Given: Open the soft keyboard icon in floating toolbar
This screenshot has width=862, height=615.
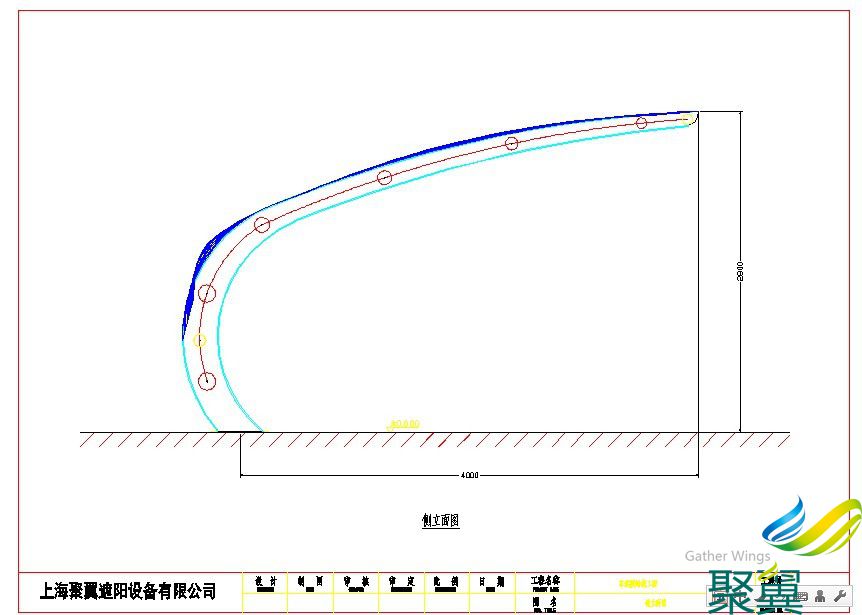Looking at the screenshot, I should [x=802, y=597].
